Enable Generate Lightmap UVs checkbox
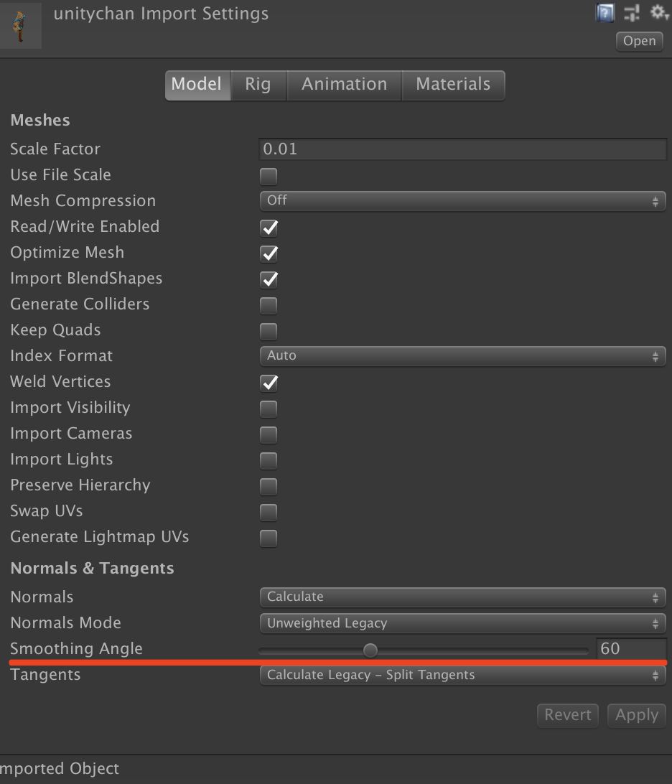 269,538
